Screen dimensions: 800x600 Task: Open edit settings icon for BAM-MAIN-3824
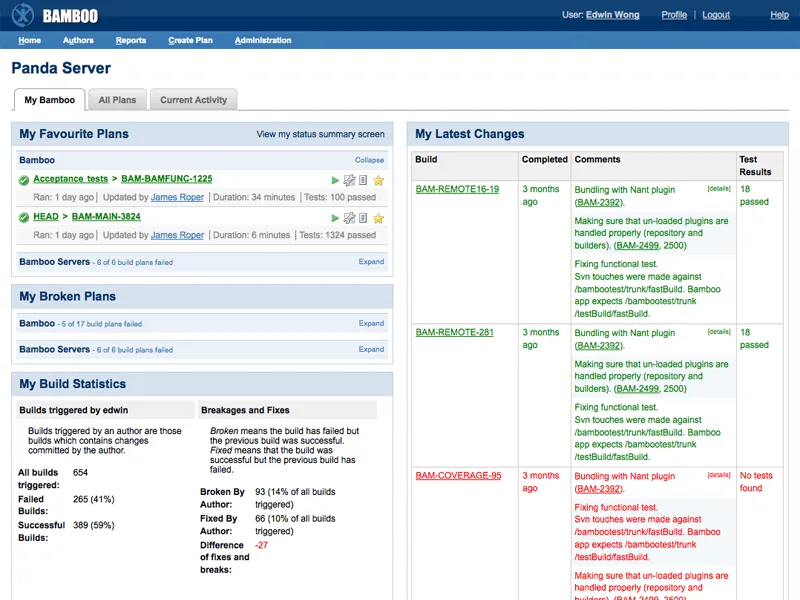349,216
